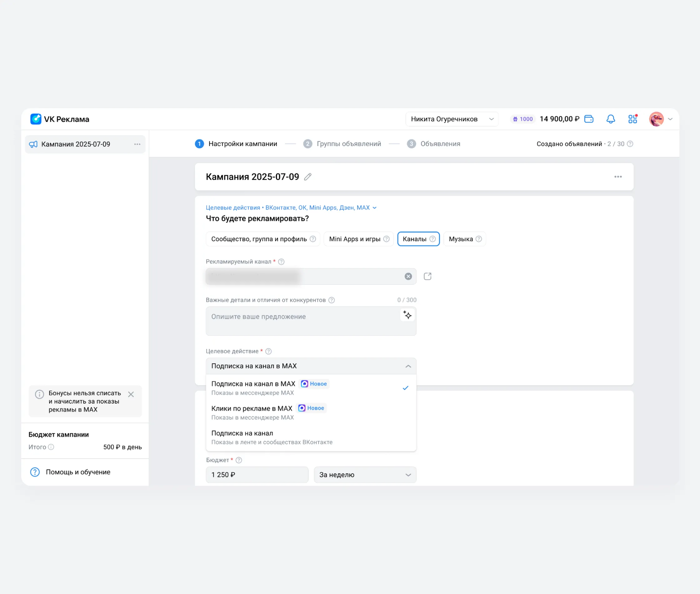Close the MAX bonuses notice
This screenshot has height=594, width=700.
click(x=131, y=394)
